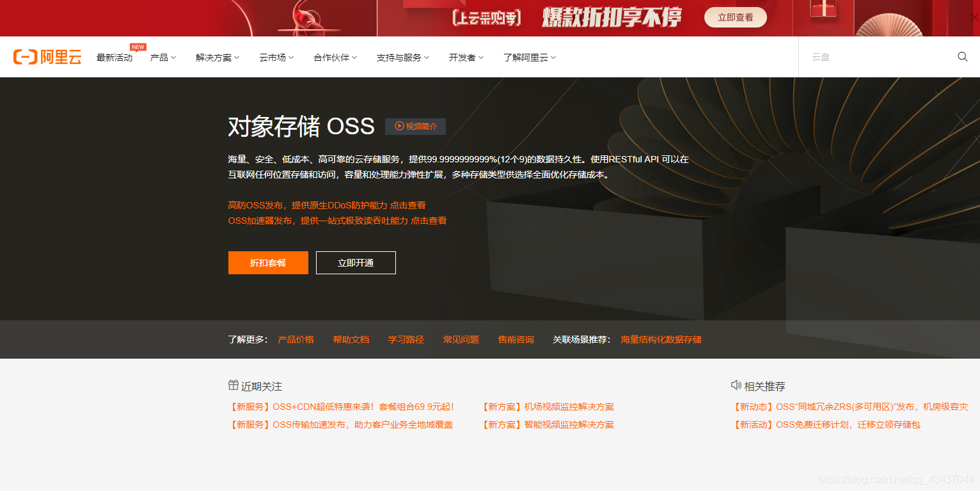The image size is (980, 491).
Task: Open 机场视频监控解决方案 link
Action: (x=548, y=407)
